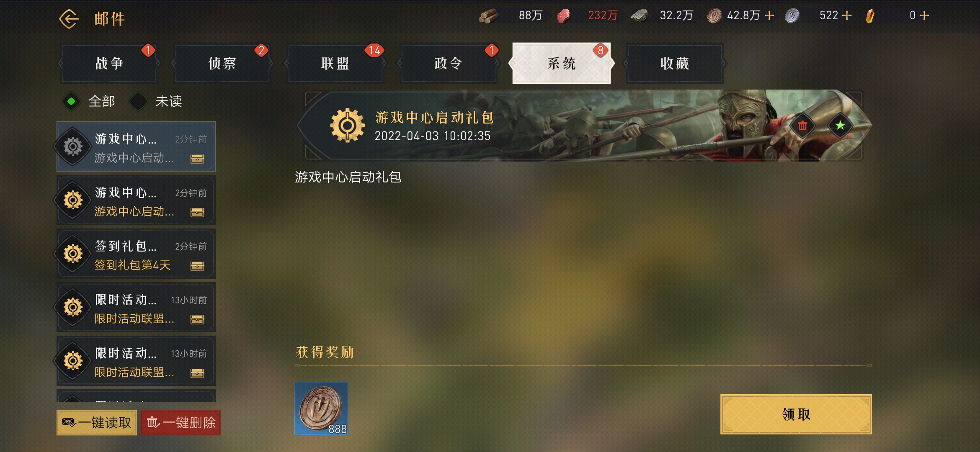The image size is (980, 452).
Task: Delete this mail via trash icon
Action: 802,125
